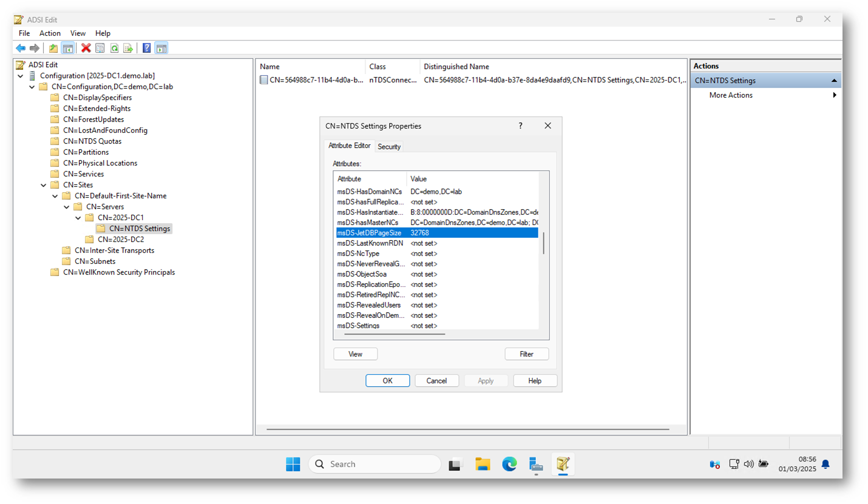This screenshot has width=868, height=504.
Task: Open Microsoft Edge from the taskbar
Action: coord(509,465)
